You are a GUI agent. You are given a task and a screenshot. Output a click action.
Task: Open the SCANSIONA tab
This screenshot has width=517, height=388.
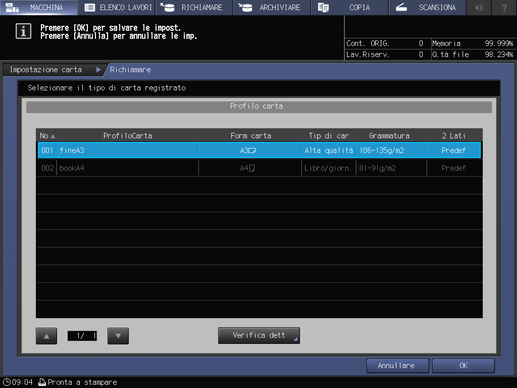pos(427,7)
